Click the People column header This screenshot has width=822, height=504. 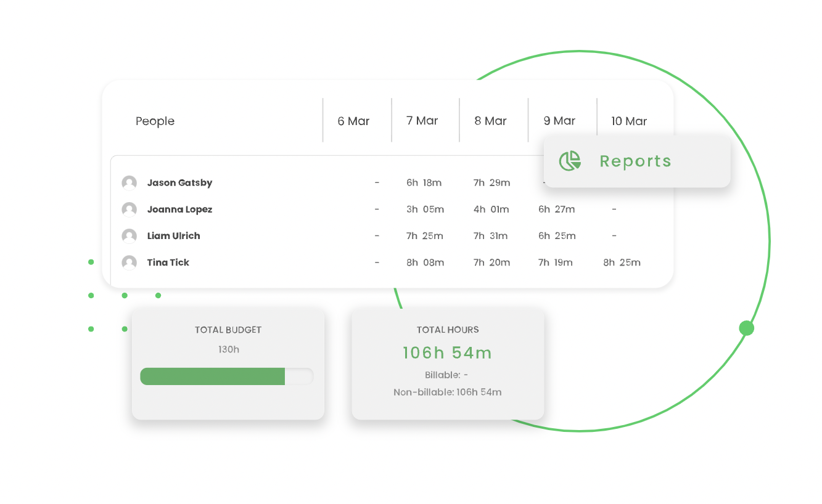(x=155, y=121)
